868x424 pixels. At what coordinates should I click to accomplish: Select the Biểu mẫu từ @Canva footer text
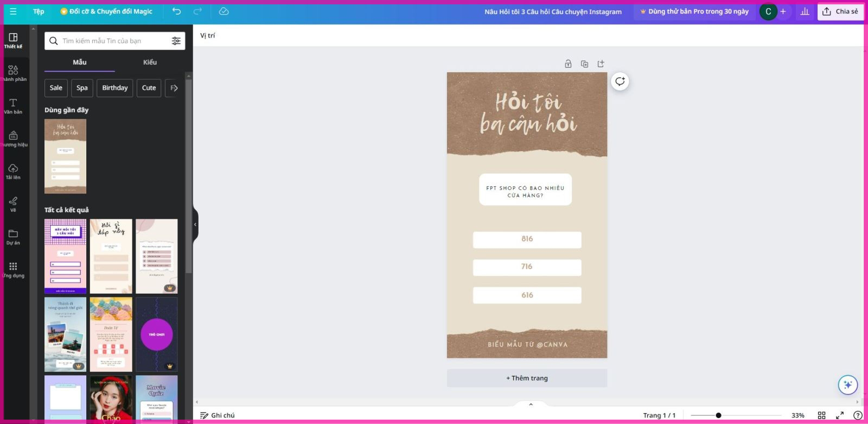click(x=527, y=344)
